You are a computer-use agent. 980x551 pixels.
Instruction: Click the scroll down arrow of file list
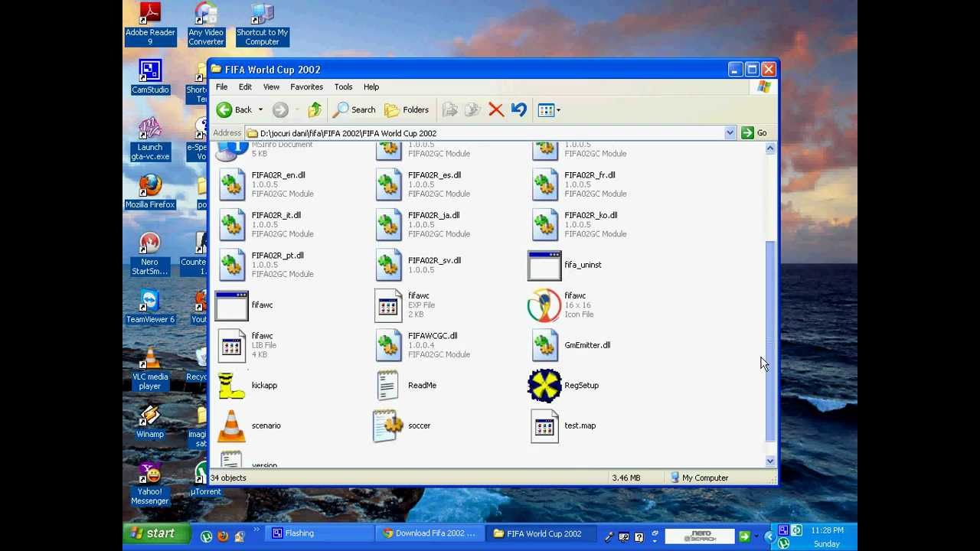770,461
